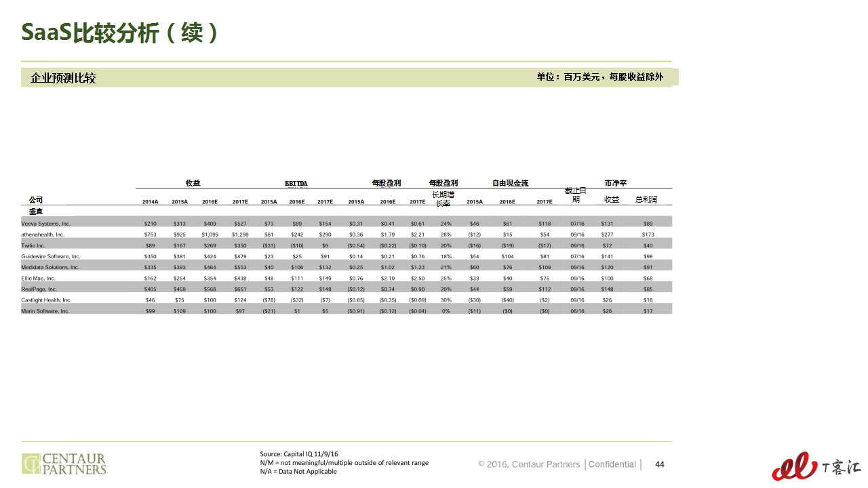This screenshot has width=868, height=488.
Task: Select the "Twilio Inc." row label
Action: pyautogui.click(x=33, y=245)
